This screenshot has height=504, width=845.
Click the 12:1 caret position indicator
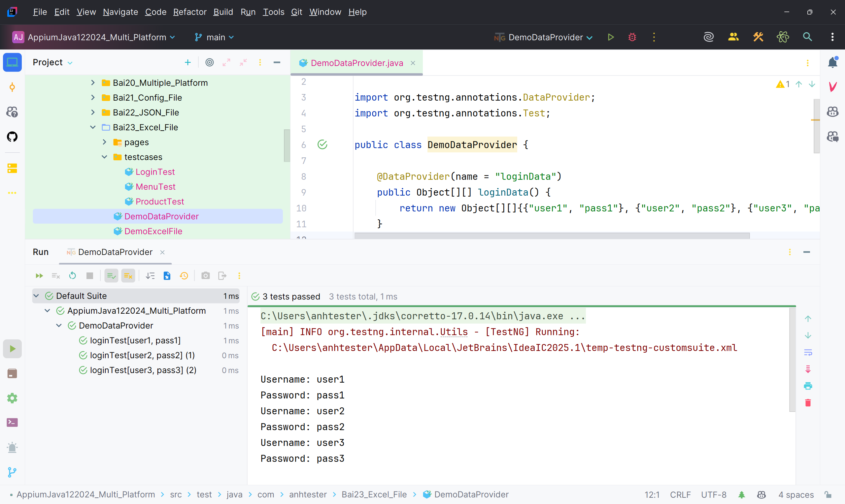pos(652,495)
